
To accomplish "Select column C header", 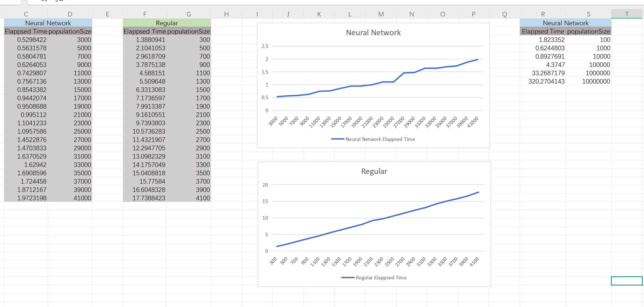I will point(26,14).
